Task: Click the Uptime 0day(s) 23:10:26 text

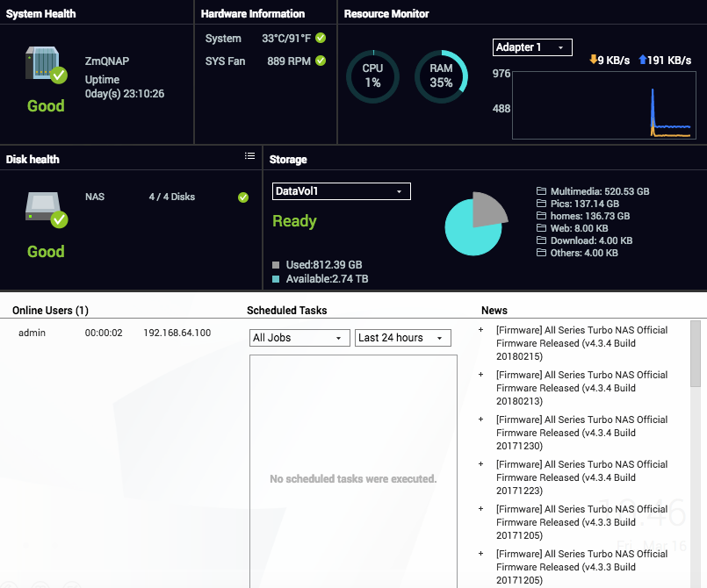Action: [125, 87]
